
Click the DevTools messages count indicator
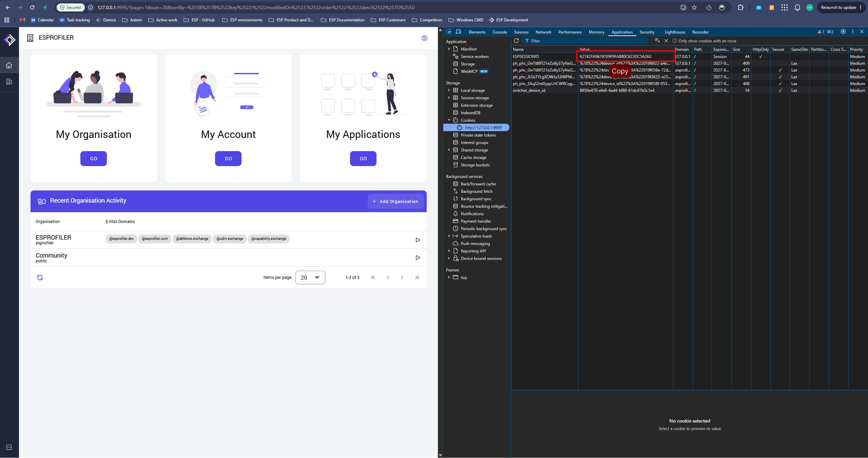[831, 32]
